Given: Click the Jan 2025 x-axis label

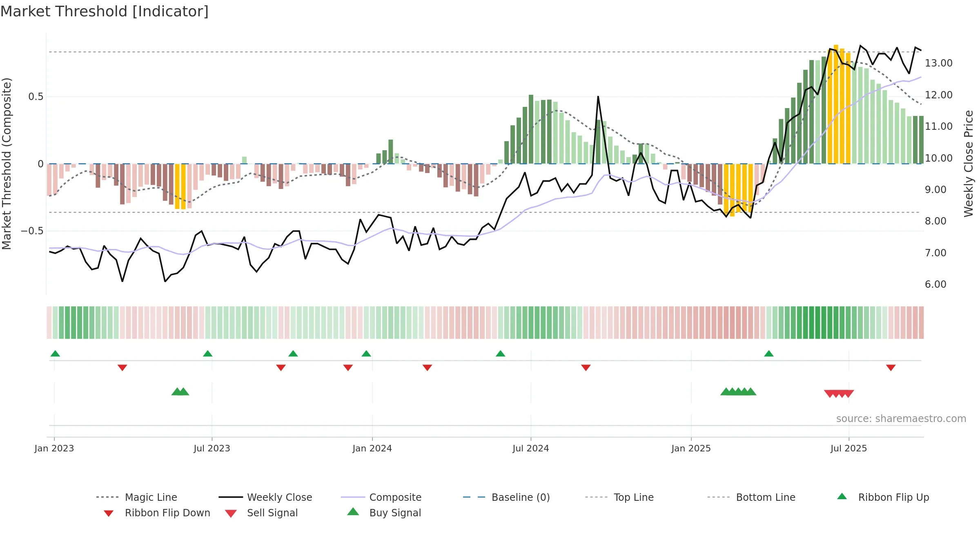Looking at the screenshot, I should point(691,449).
